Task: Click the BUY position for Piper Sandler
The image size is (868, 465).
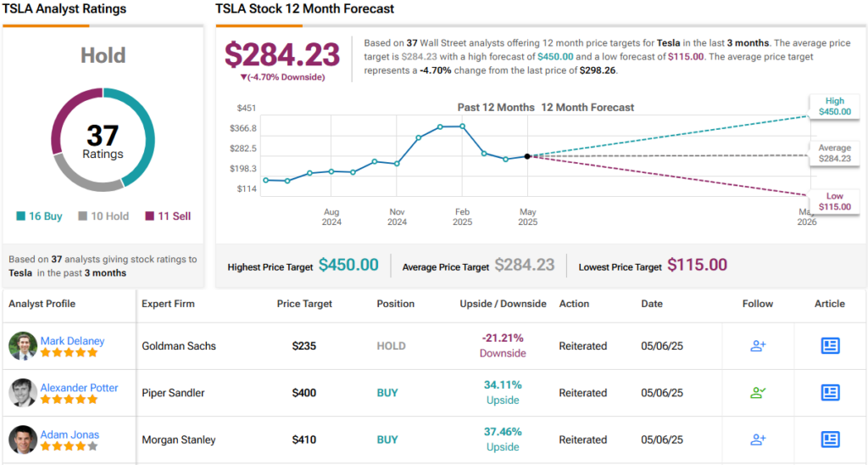Action: coord(387,393)
